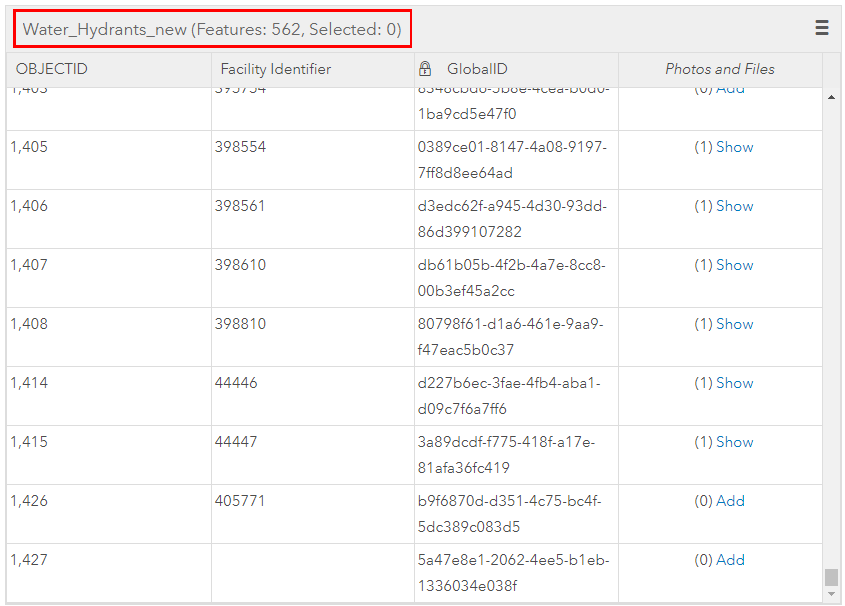Click Add link for row 1,426
The height and width of the screenshot is (606, 845).
click(x=730, y=501)
